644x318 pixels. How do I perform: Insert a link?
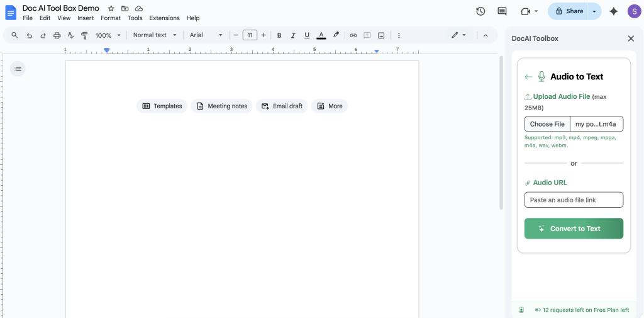tap(353, 35)
